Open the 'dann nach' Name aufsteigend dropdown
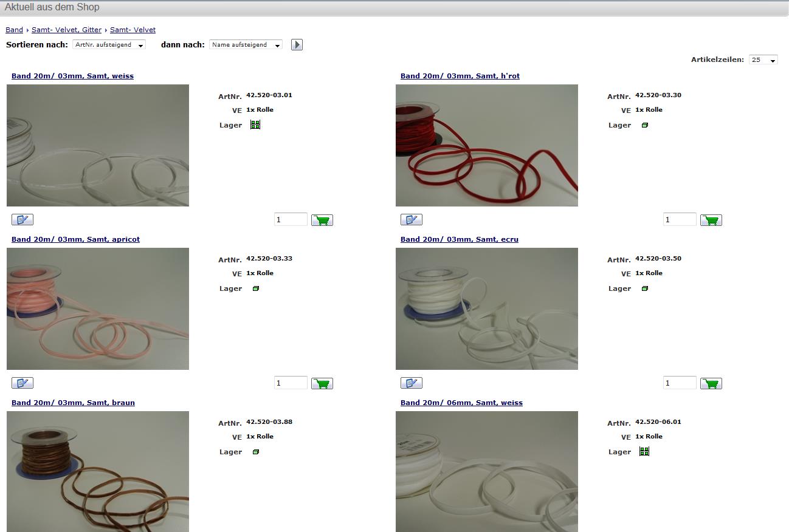The width and height of the screenshot is (789, 532). [246, 45]
